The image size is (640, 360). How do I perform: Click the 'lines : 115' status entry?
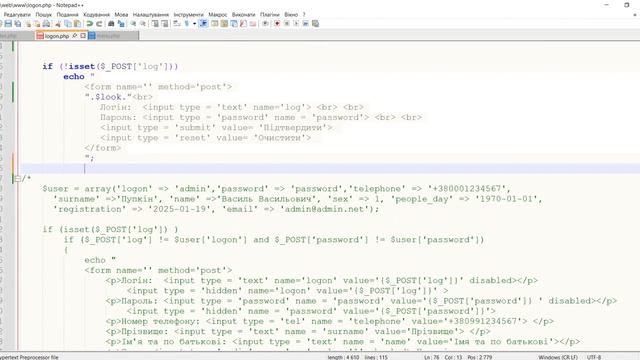376,357
